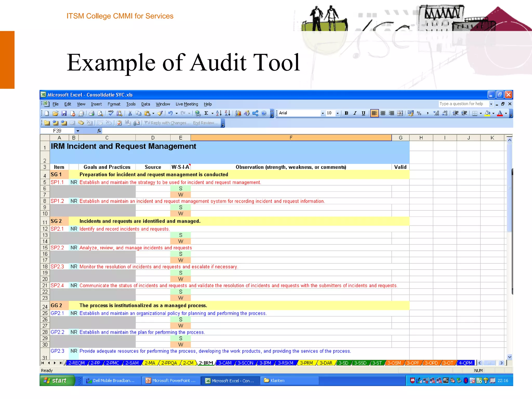Click the Windows Start button
Screen dimensions: 532x399
[57, 381]
